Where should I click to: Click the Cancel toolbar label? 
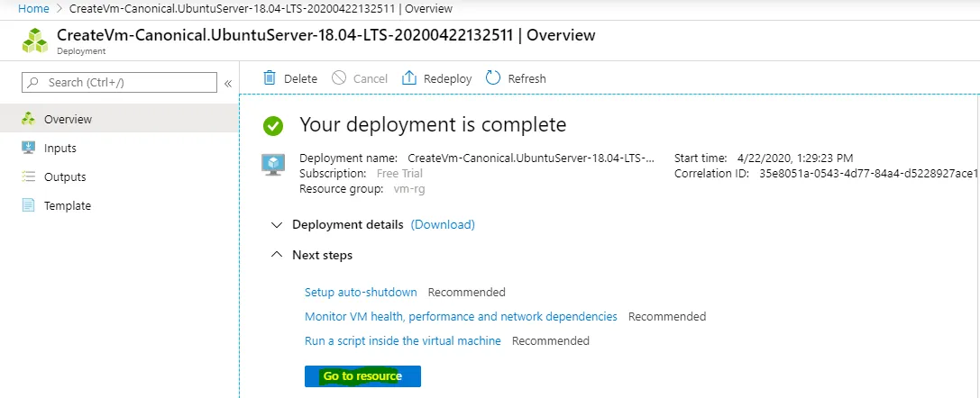(x=371, y=78)
